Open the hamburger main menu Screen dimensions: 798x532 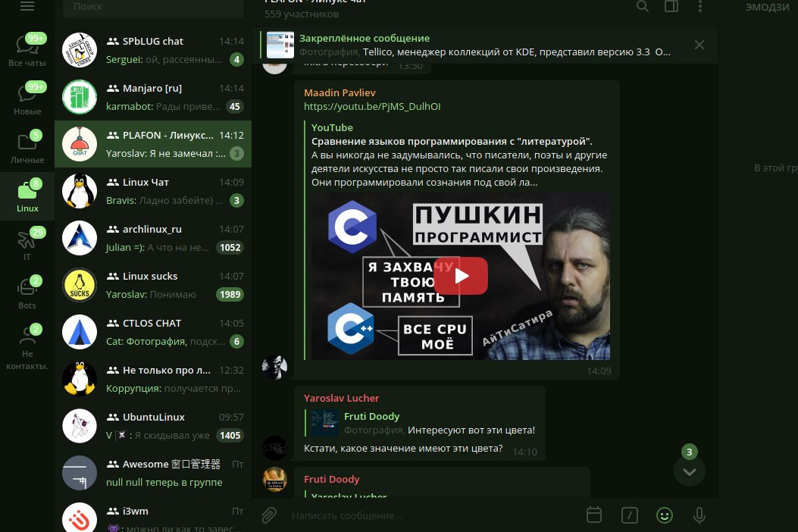(x=27, y=5)
